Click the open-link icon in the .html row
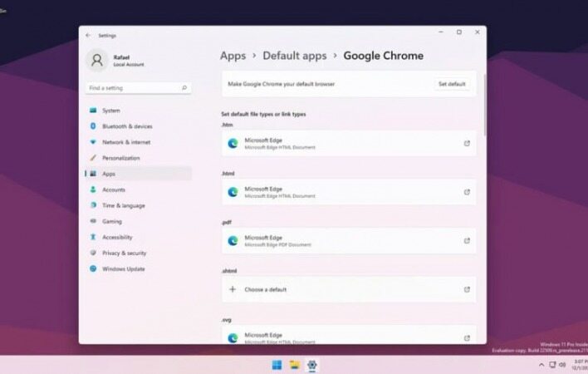The image size is (588, 374). 467,192
